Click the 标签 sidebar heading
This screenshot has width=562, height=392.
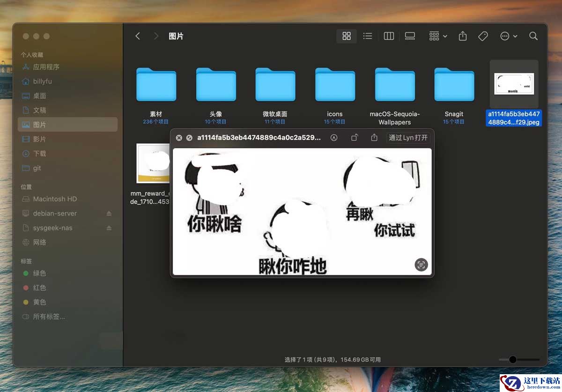26,261
